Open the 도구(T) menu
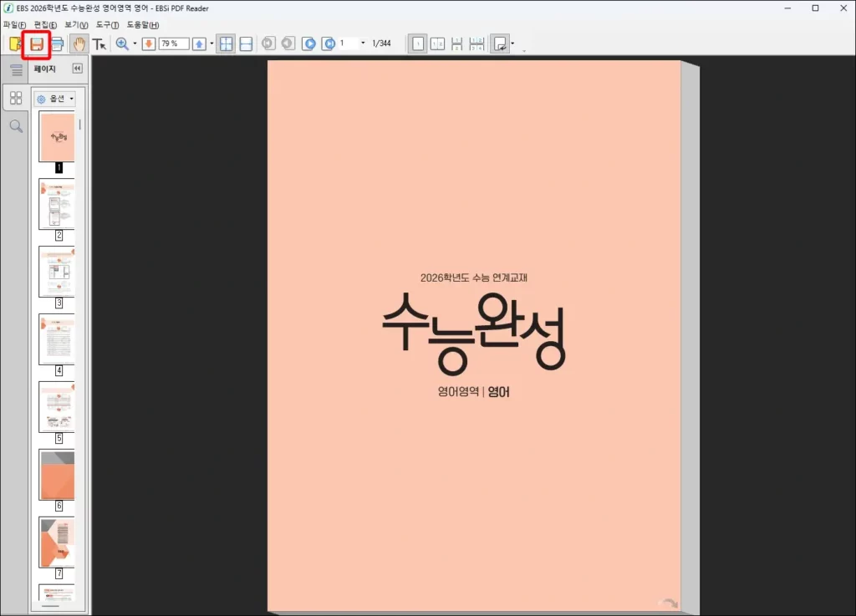 [x=108, y=25]
